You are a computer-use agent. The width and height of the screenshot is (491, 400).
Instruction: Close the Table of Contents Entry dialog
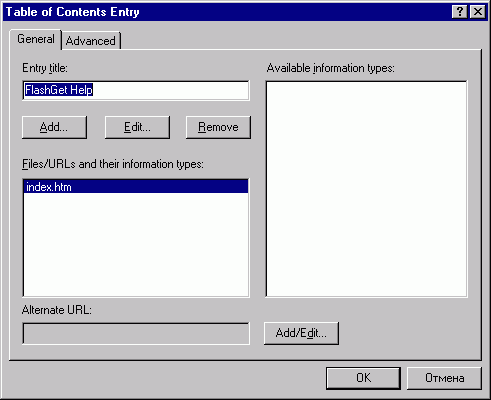coord(478,12)
